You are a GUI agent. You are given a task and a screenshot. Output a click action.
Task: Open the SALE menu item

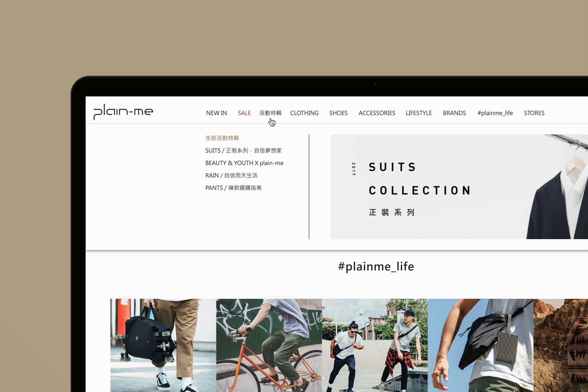(x=244, y=113)
